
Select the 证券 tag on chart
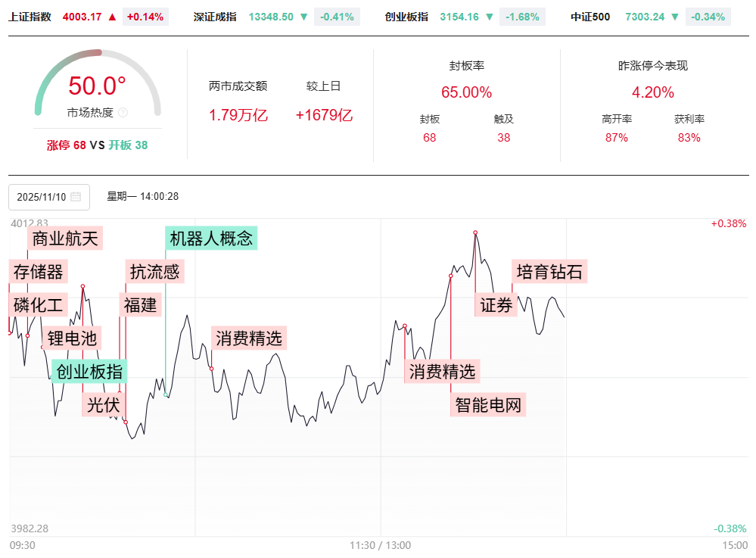pyautogui.click(x=496, y=305)
